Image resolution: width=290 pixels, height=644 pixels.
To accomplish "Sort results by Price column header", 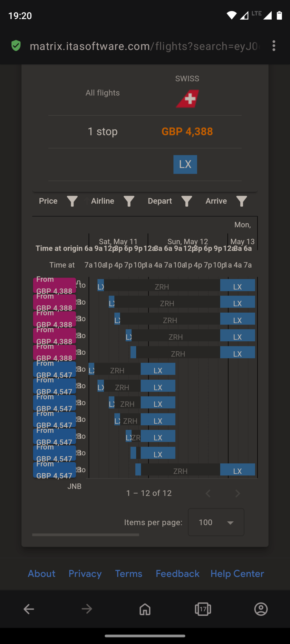I will [48, 201].
